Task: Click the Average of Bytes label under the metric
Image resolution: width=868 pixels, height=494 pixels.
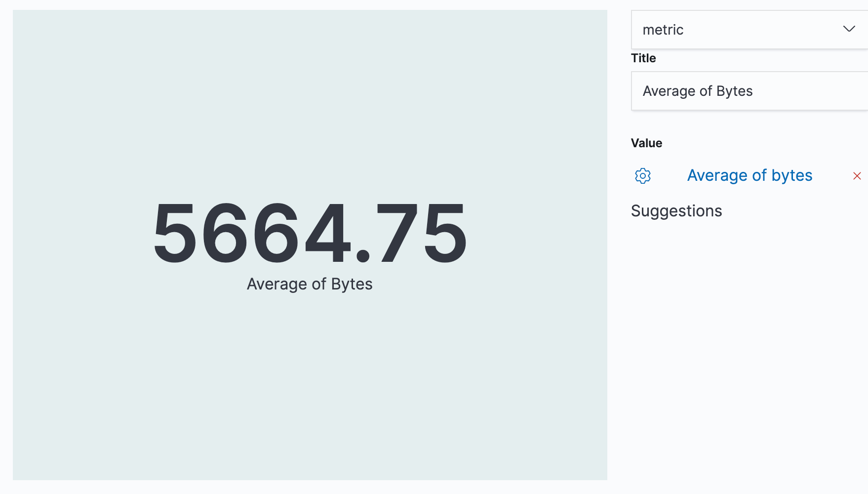Action: tap(310, 284)
